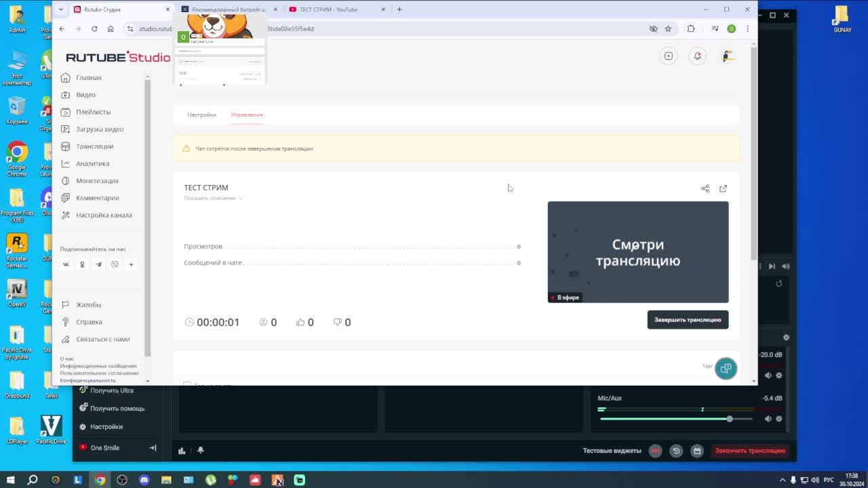Switch to Rutube Студия browser tab
The width and height of the screenshot is (868, 488).
[x=121, y=9]
